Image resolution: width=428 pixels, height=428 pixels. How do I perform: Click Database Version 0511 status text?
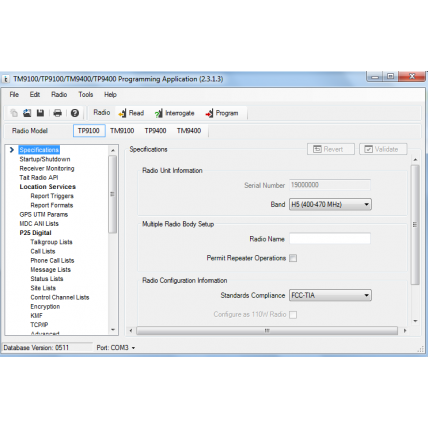coord(36,348)
